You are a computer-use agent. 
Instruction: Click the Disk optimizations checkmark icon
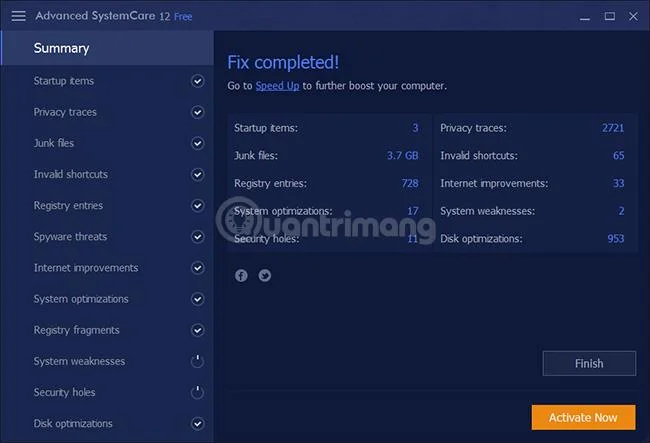pos(197,424)
